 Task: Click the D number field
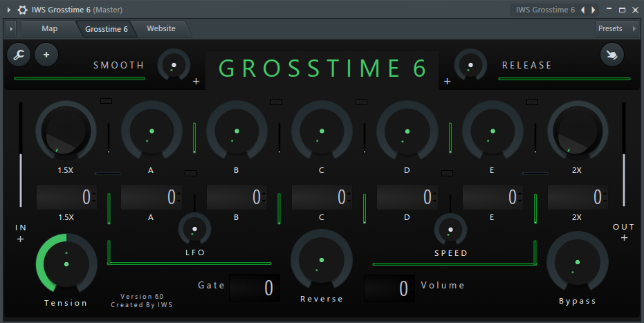(407, 197)
